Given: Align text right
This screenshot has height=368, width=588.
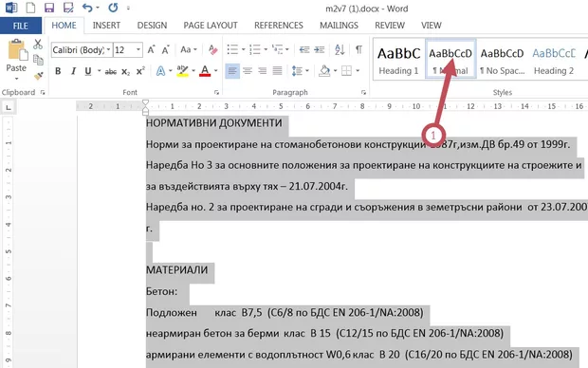Looking at the screenshot, I should tap(263, 71).
